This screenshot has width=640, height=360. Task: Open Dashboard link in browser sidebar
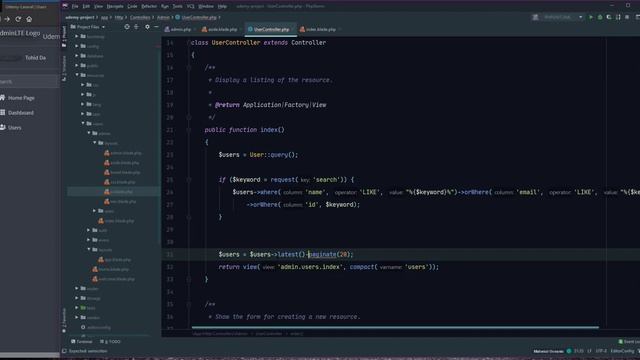(x=21, y=113)
